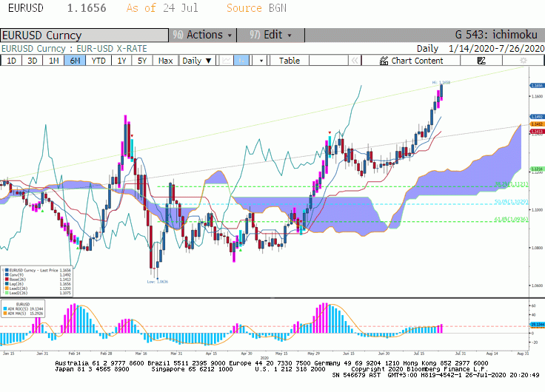Click the 61.8% Fibonacci level label

511,219
